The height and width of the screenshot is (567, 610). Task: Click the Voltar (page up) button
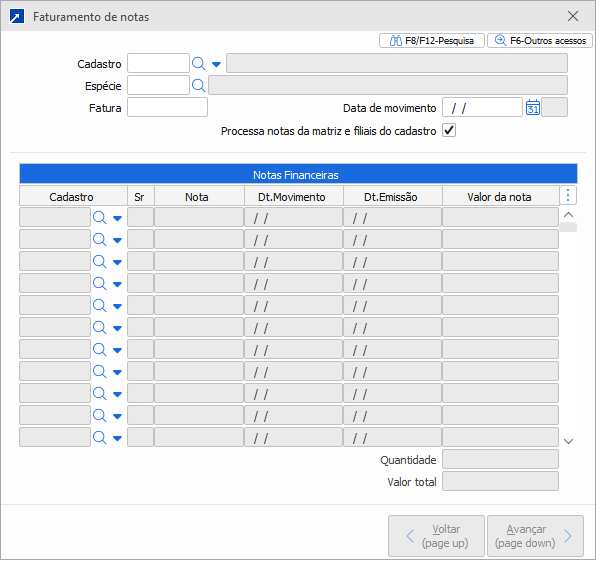click(436, 535)
